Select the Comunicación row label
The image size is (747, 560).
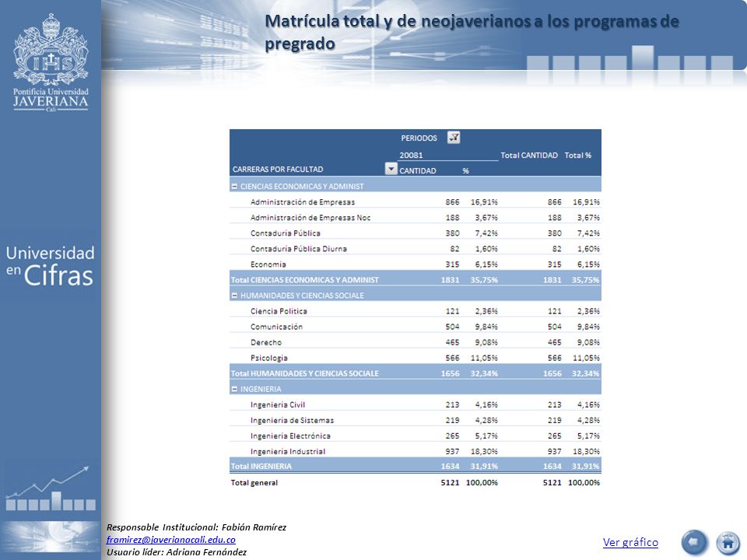[x=276, y=327]
